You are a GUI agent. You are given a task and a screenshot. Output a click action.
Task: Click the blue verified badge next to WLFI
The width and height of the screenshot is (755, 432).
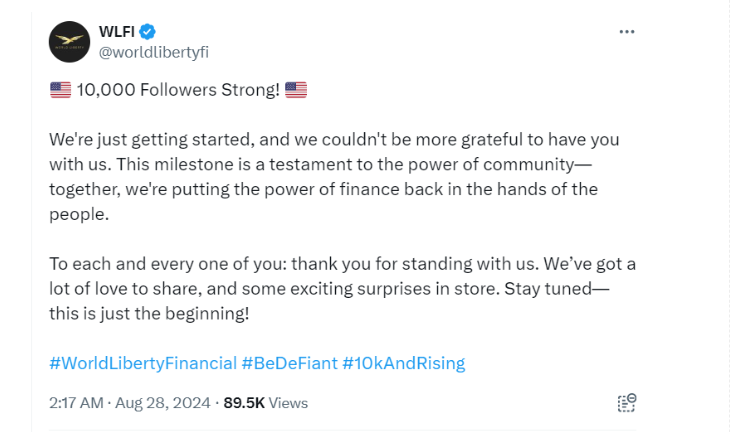(x=147, y=32)
